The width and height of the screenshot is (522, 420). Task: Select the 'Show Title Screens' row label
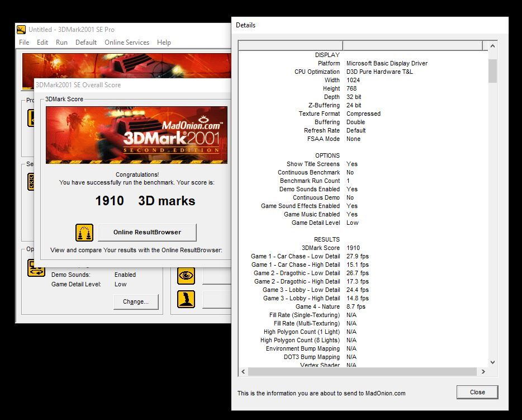313,164
